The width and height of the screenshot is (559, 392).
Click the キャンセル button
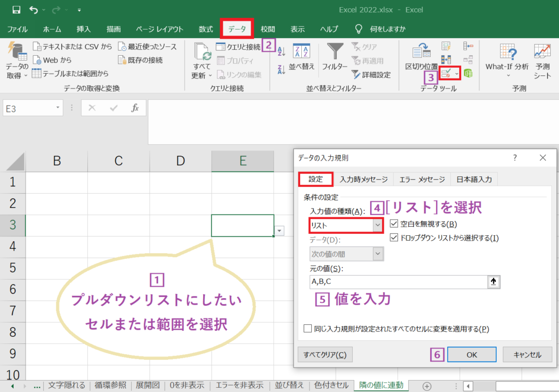(527, 354)
